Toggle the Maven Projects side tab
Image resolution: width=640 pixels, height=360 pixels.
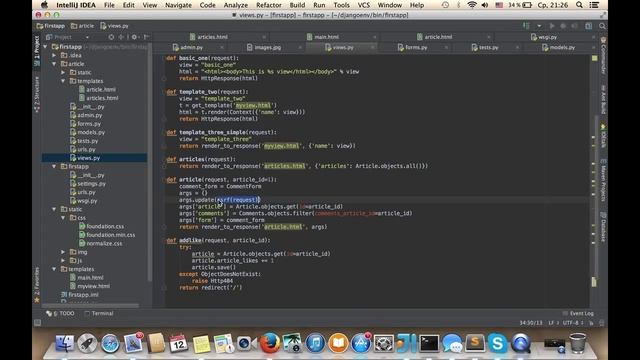pyautogui.click(x=603, y=180)
